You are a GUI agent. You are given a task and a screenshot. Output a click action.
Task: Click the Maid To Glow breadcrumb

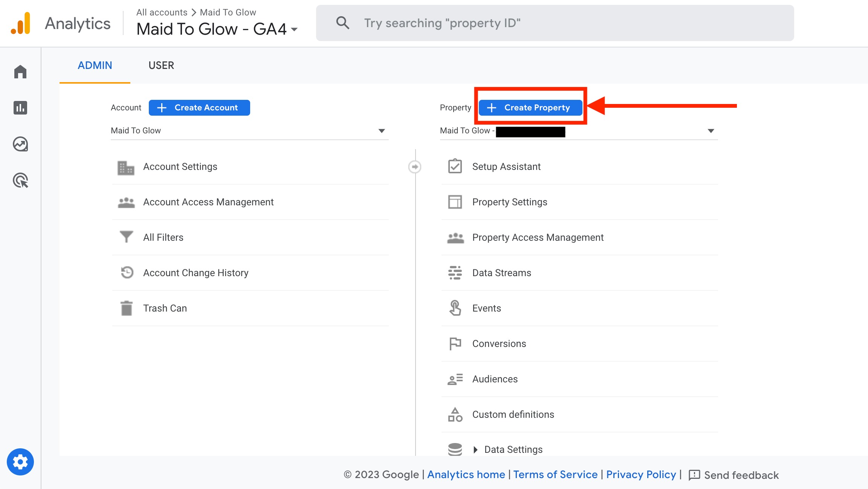coord(228,12)
